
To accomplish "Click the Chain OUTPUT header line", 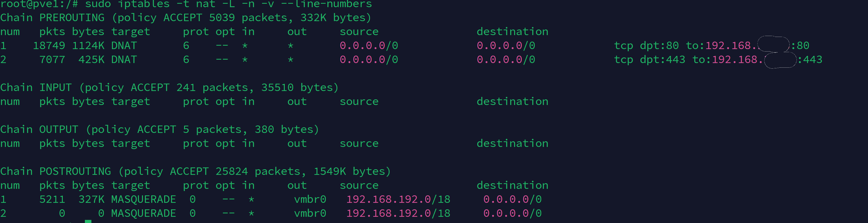I will pos(159,129).
